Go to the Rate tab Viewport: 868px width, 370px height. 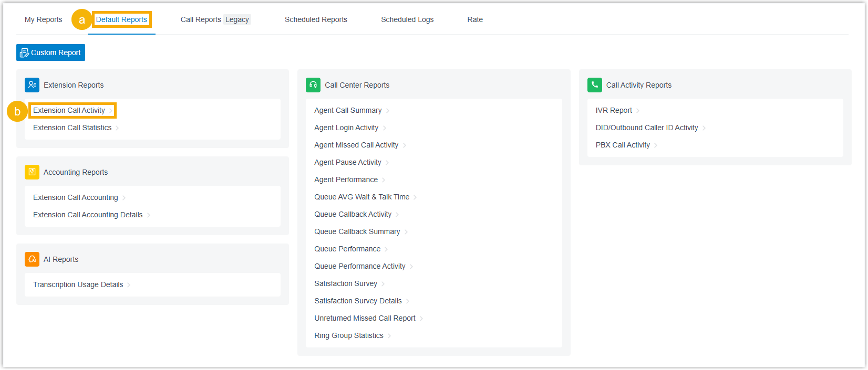pos(475,20)
